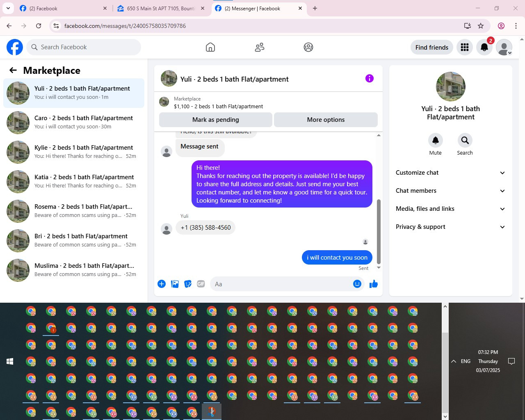Open the Windows Start button
Image resolution: width=525 pixels, height=420 pixels.
[10, 361]
